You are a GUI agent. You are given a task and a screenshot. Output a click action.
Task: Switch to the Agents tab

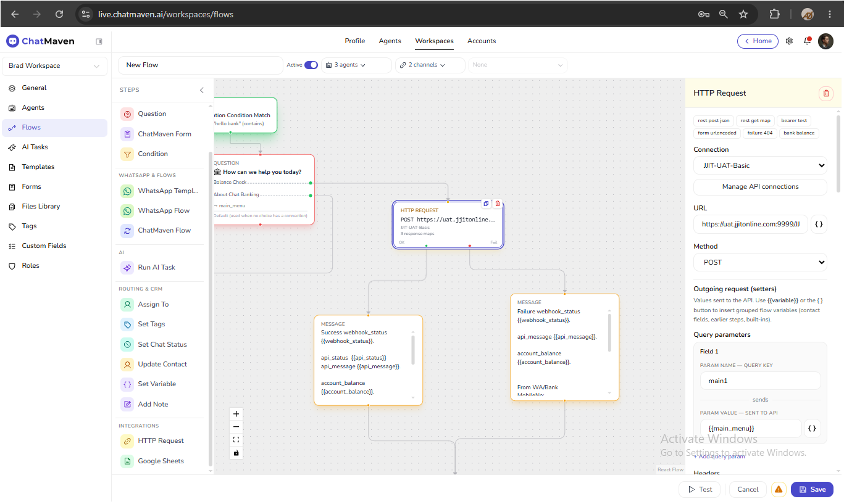tap(390, 41)
